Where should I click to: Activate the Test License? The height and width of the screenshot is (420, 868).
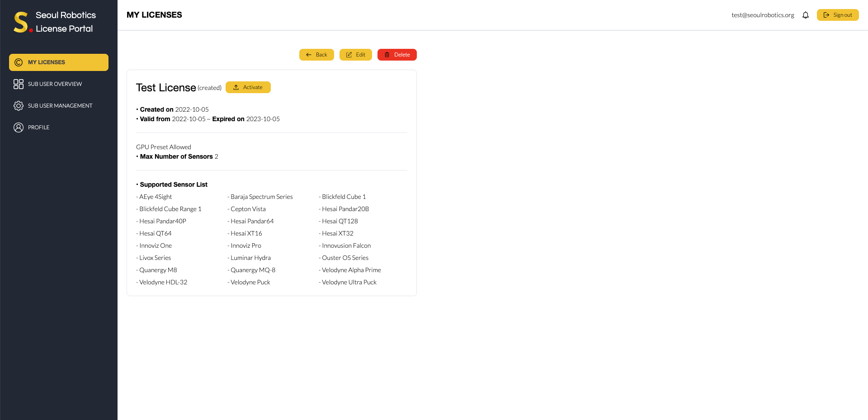click(248, 87)
